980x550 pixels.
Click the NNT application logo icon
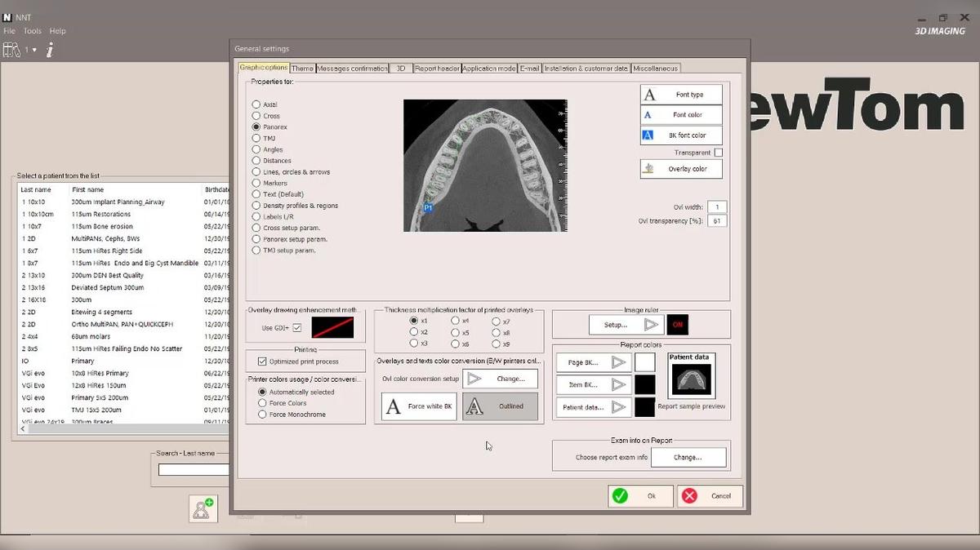(7, 17)
